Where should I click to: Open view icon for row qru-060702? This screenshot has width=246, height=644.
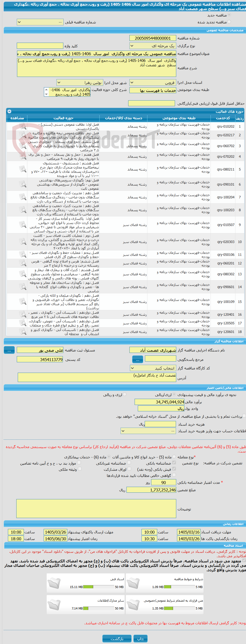23,146
